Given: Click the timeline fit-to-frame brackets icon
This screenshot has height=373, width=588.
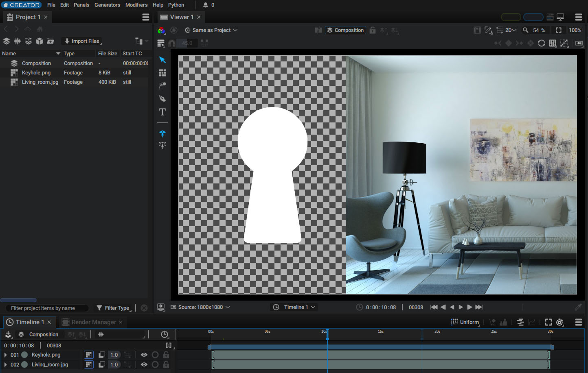Looking at the screenshot, I should coord(549,322).
